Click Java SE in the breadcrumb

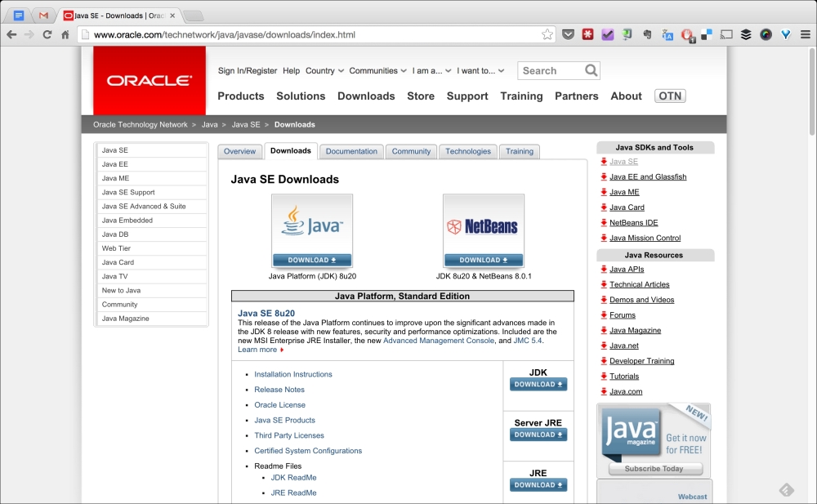[x=245, y=124]
